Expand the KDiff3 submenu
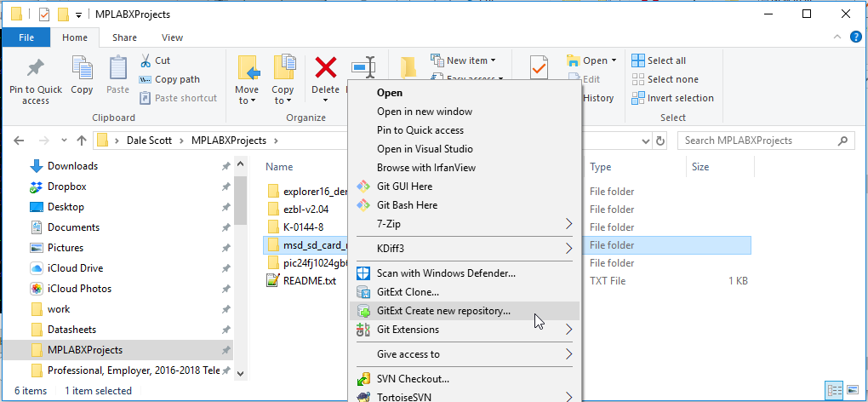Image resolution: width=868 pixels, height=402 pixels. click(569, 249)
